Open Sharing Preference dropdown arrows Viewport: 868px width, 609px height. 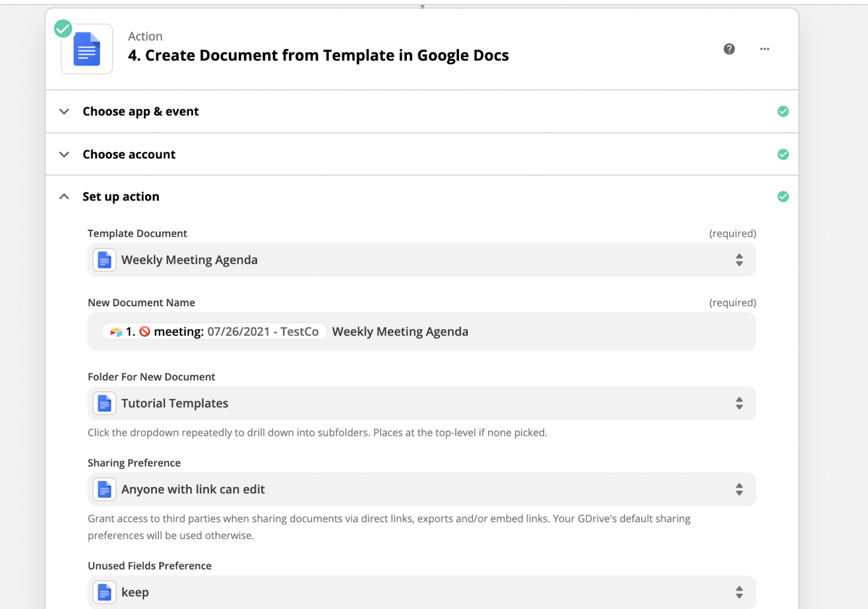point(739,490)
